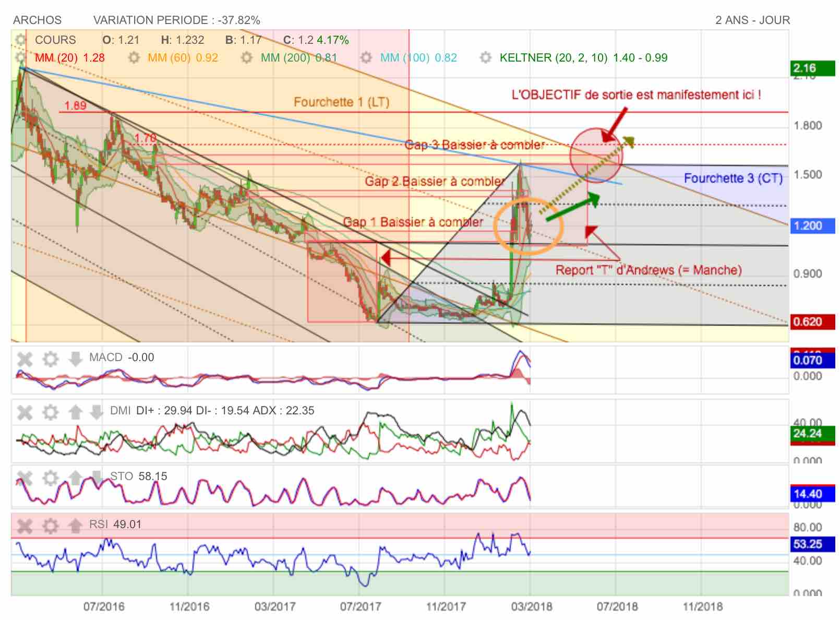Select the Fourchette 3 (CT) annotation
The image size is (840, 620).
point(734,178)
